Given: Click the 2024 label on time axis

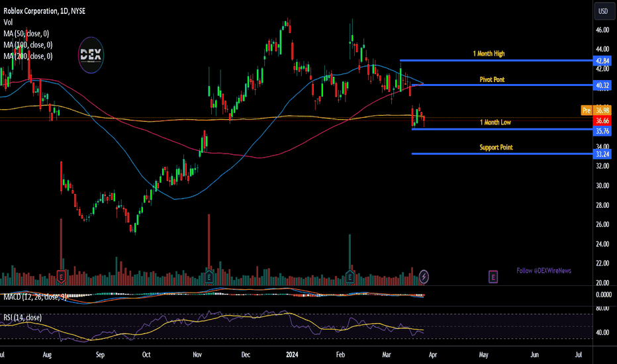Looking at the screenshot, I should [292, 355].
